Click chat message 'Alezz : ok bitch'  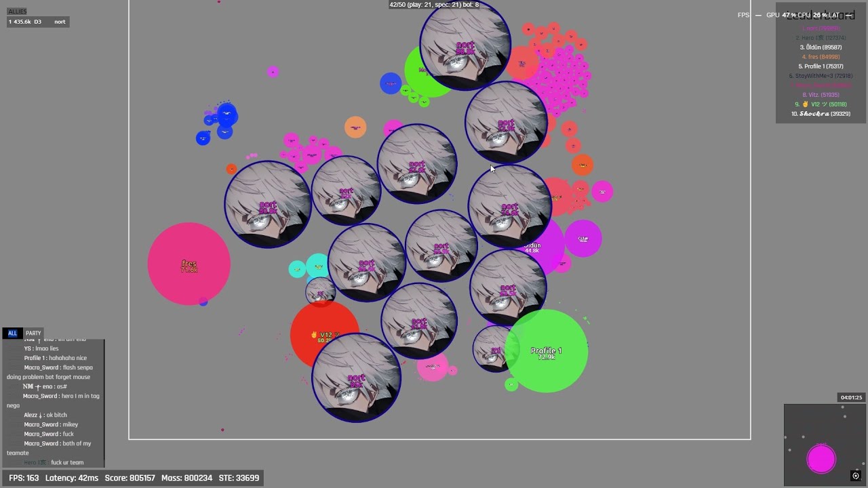pyautogui.click(x=45, y=415)
